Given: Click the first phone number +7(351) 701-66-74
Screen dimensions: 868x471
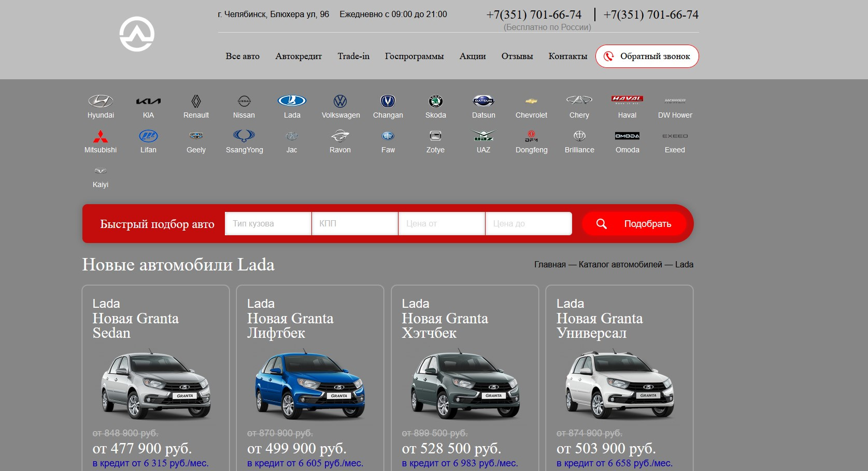Looking at the screenshot, I should click(534, 15).
